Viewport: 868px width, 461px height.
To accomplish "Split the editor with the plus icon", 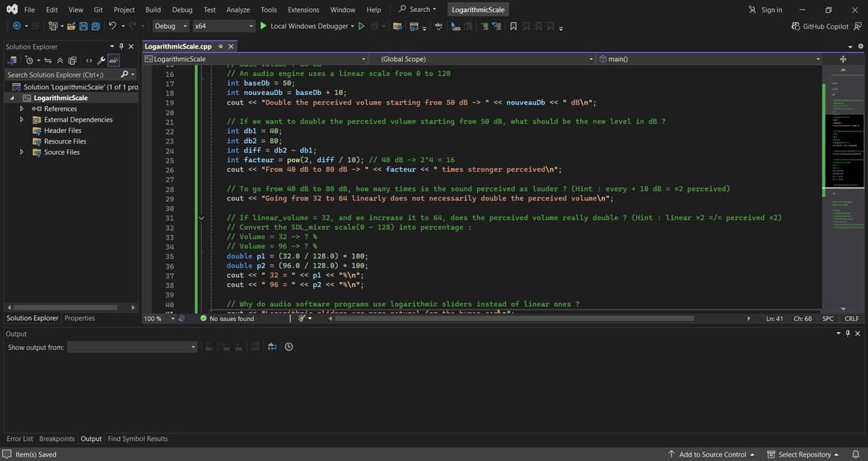I will [842, 59].
